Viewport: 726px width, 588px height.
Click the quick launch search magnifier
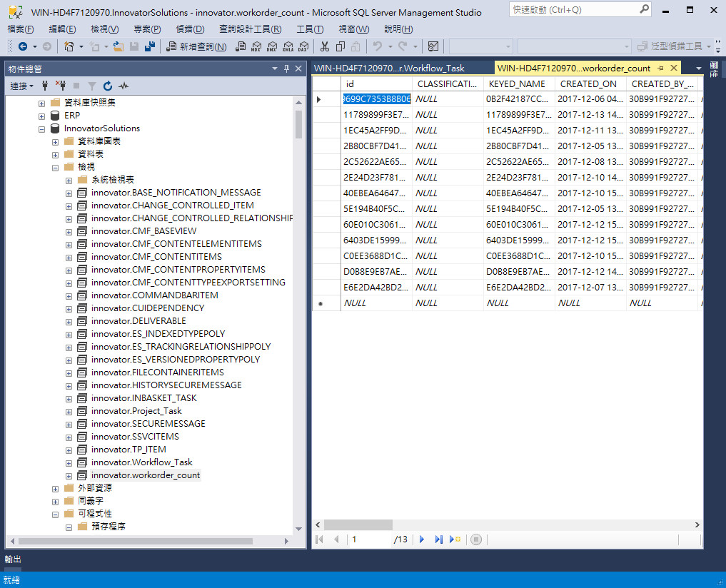(x=644, y=9)
